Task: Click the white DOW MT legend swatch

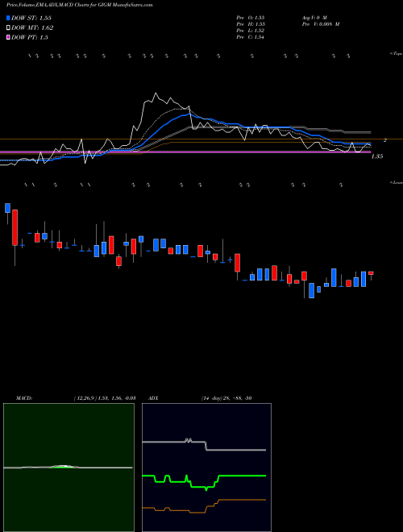Action: [x=9, y=28]
